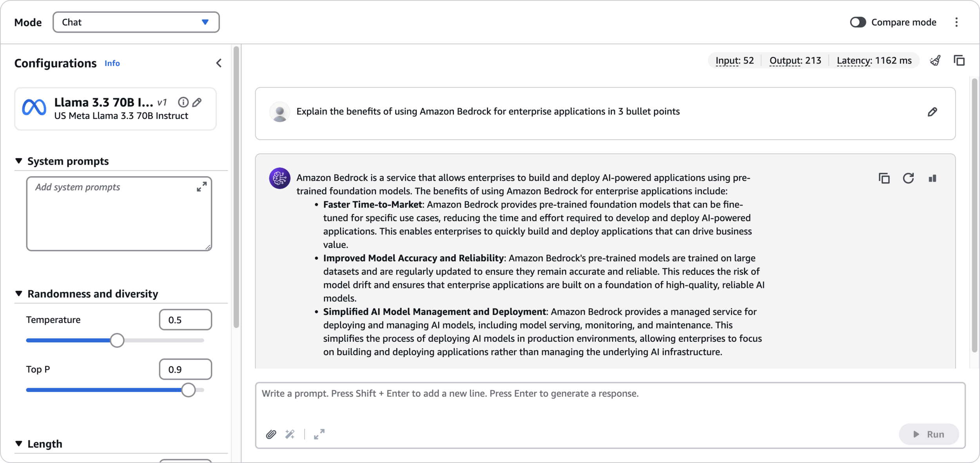980x463 pixels.
Task: Collapse the Length section
Action: (19, 443)
